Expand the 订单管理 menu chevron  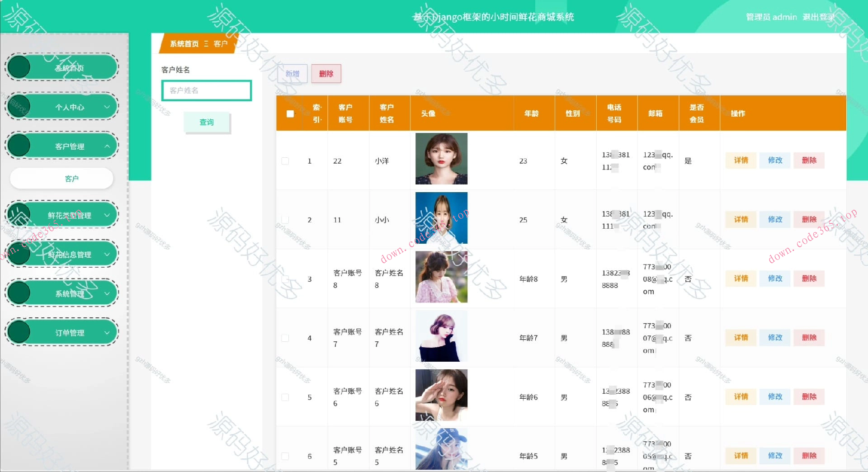click(107, 333)
